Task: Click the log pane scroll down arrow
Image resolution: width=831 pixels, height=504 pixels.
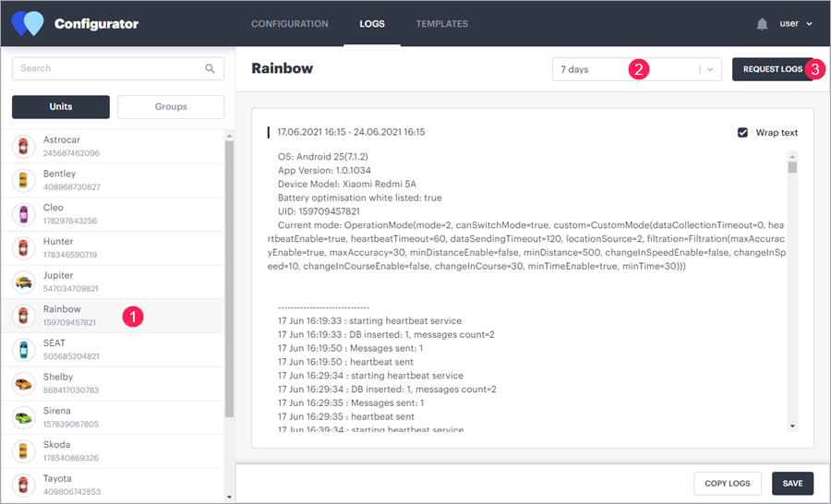Action: [792, 426]
